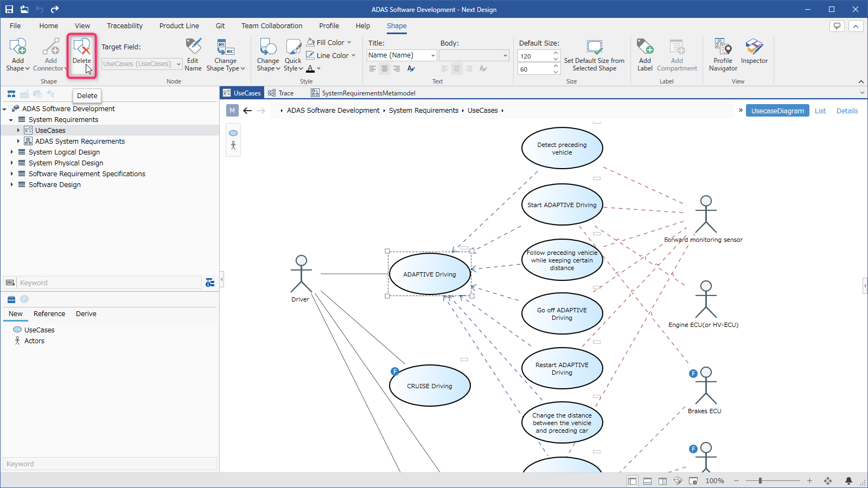Click the Redo arrow icon
Viewport: 868px width, 488px height.
pos(55,9)
